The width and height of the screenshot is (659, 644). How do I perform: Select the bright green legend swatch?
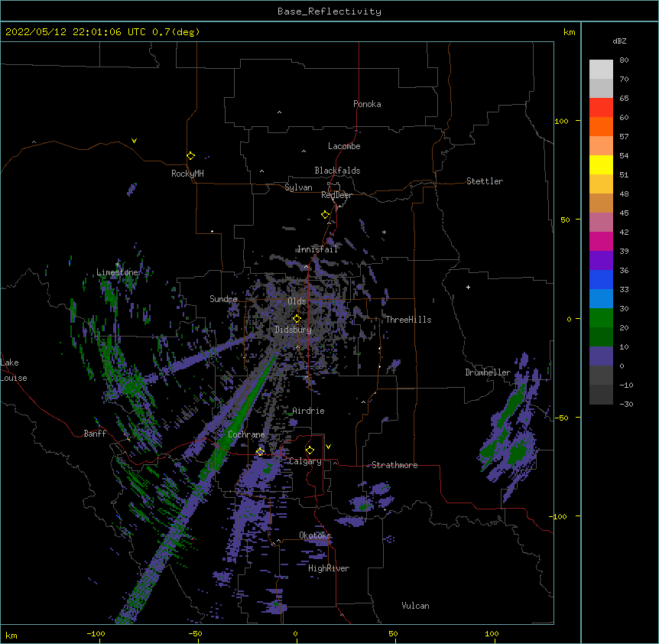[x=601, y=318]
